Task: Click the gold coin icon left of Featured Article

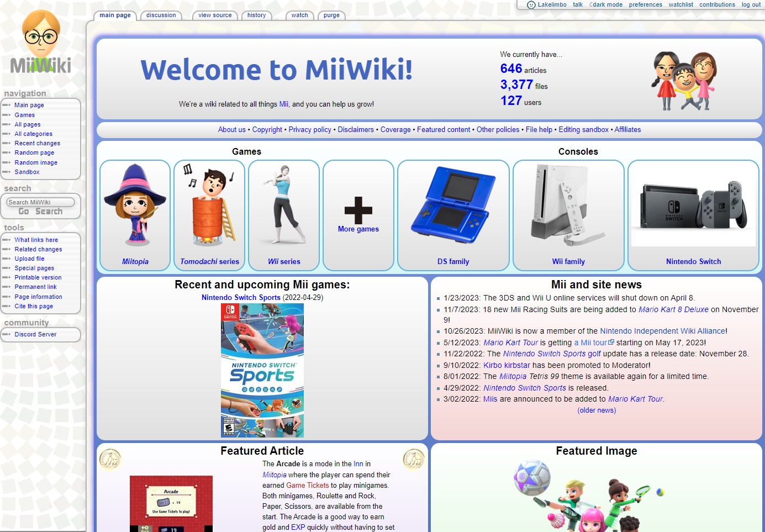Action: click(x=110, y=459)
